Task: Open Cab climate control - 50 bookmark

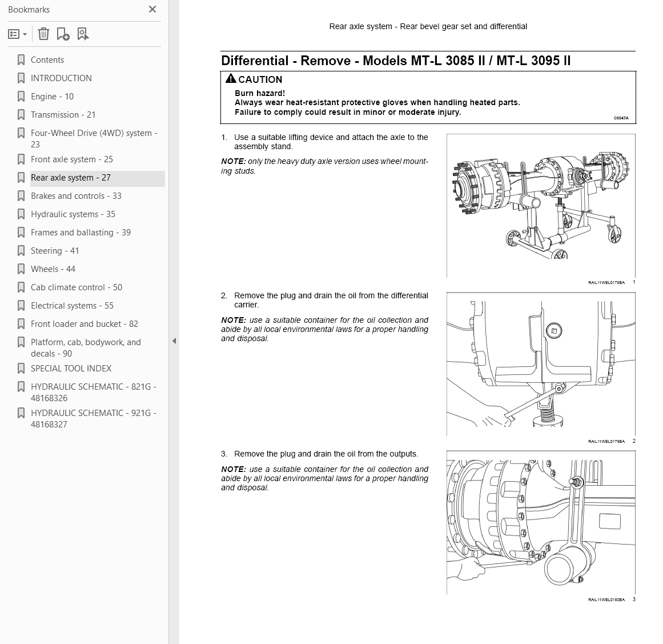Action: (x=77, y=287)
